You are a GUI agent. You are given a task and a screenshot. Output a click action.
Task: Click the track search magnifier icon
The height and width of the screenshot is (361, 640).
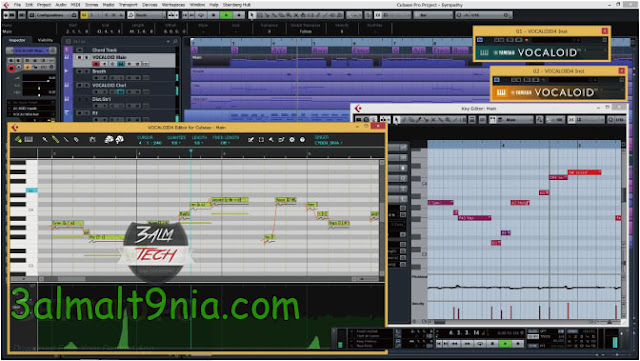(175, 41)
